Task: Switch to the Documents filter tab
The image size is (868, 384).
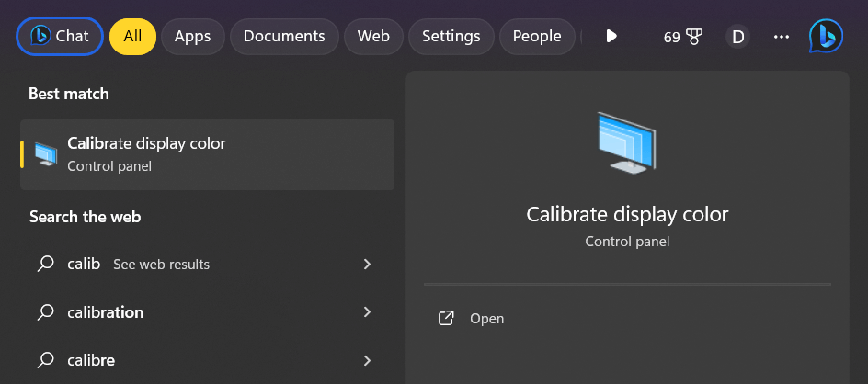Action: tap(284, 37)
